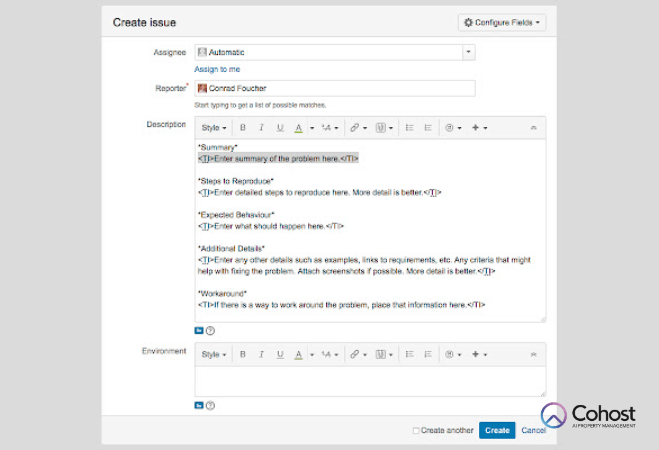Screen dimensions: 659x450
Task: Insert link in Description toolbar
Action: click(x=358, y=128)
